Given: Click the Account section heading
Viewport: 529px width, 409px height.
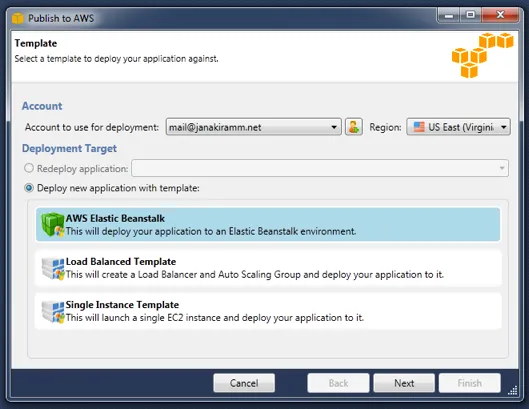Looking at the screenshot, I should click(42, 106).
